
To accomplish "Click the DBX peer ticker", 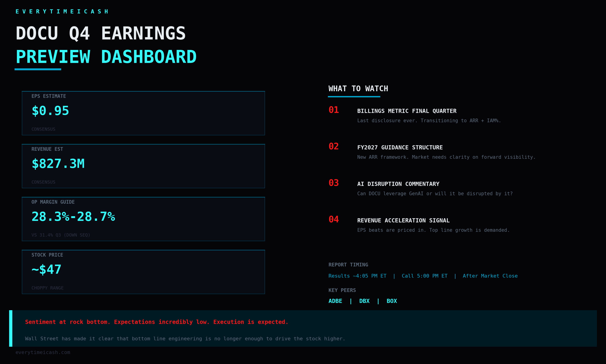I will (364, 301).
